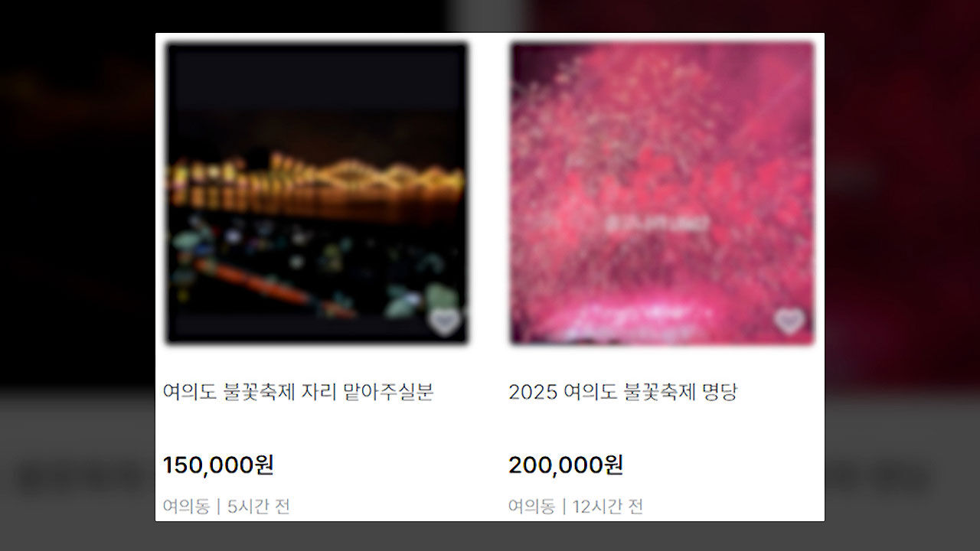This screenshot has width=980, height=551.
Task: Tap the heart on the pink fireworks listing
Action: (x=789, y=321)
